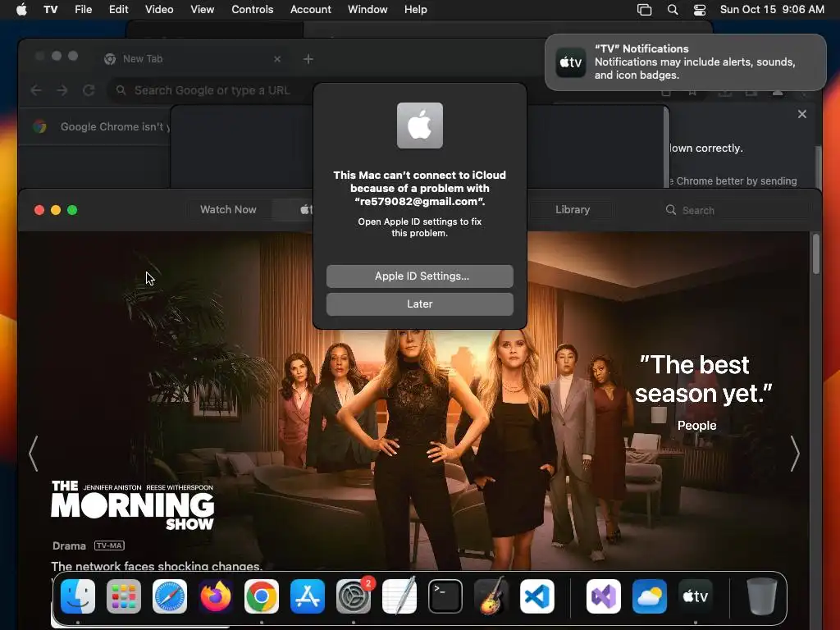Launch Visual Studio Code from the Dock
The image size is (840, 630).
click(x=537, y=596)
